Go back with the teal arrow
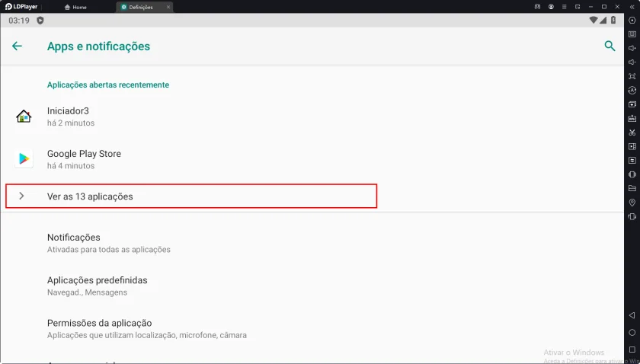640x364 pixels. [17, 46]
